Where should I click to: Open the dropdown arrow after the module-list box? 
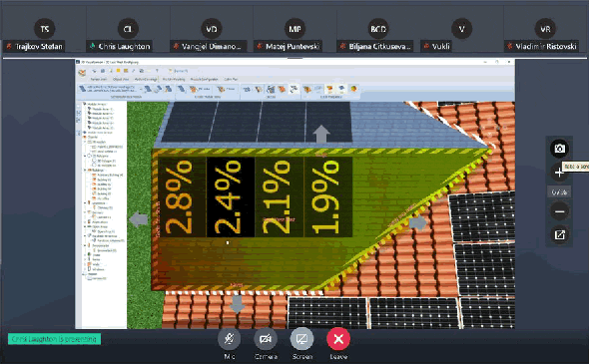click(141, 90)
